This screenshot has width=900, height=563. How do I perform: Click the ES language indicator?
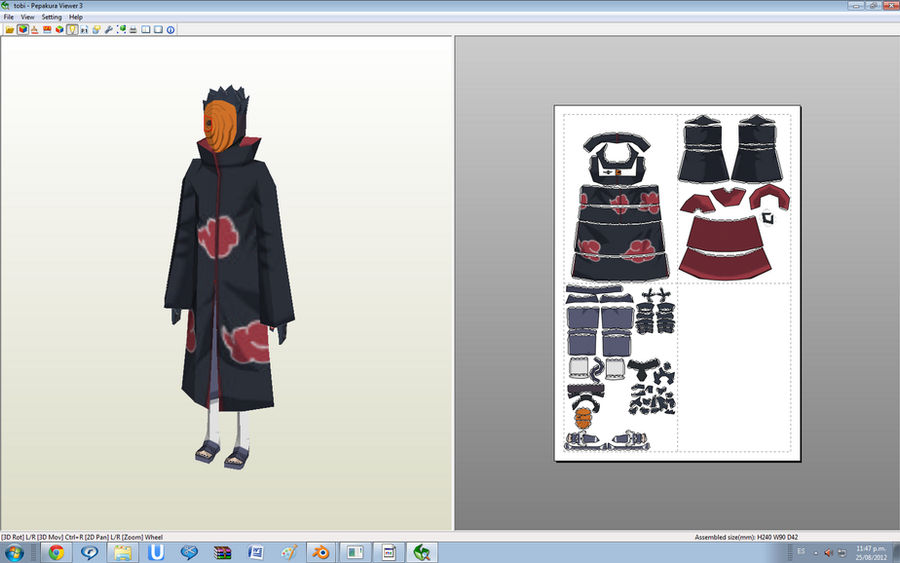801,552
